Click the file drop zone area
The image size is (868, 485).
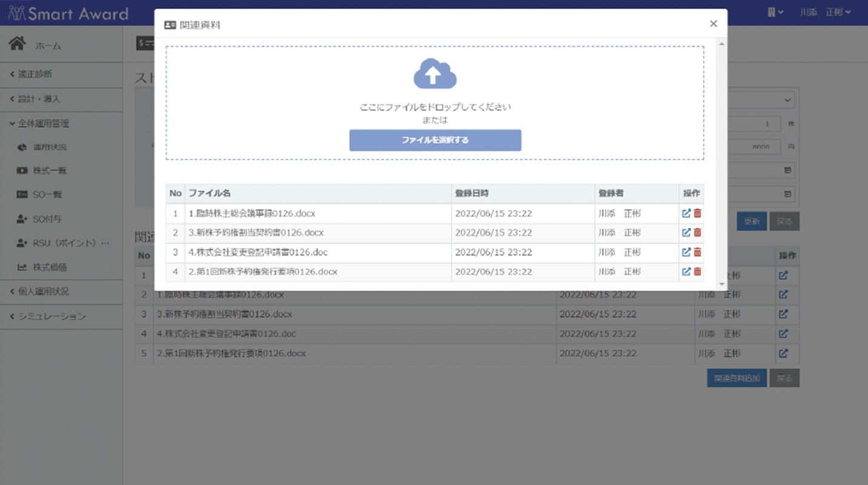(435, 103)
